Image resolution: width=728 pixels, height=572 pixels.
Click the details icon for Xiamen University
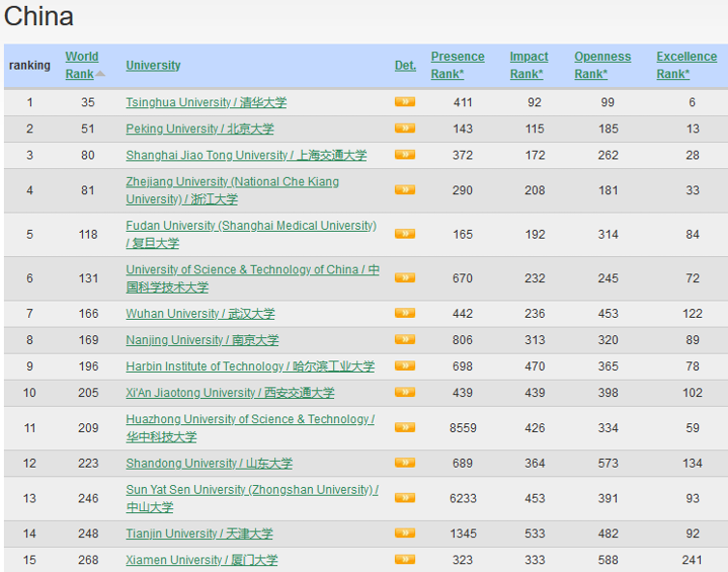click(x=405, y=559)
